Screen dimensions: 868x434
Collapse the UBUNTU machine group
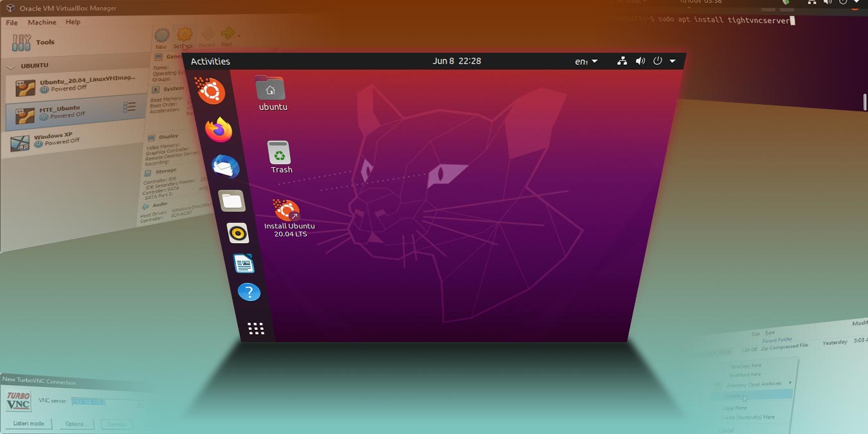pyautogui.click(x=11, y=65)
